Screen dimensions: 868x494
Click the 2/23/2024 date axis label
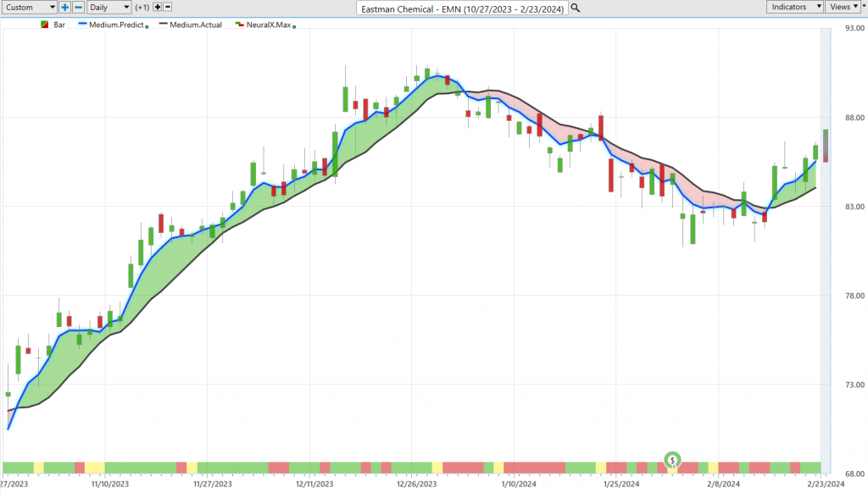pos(826,484)
